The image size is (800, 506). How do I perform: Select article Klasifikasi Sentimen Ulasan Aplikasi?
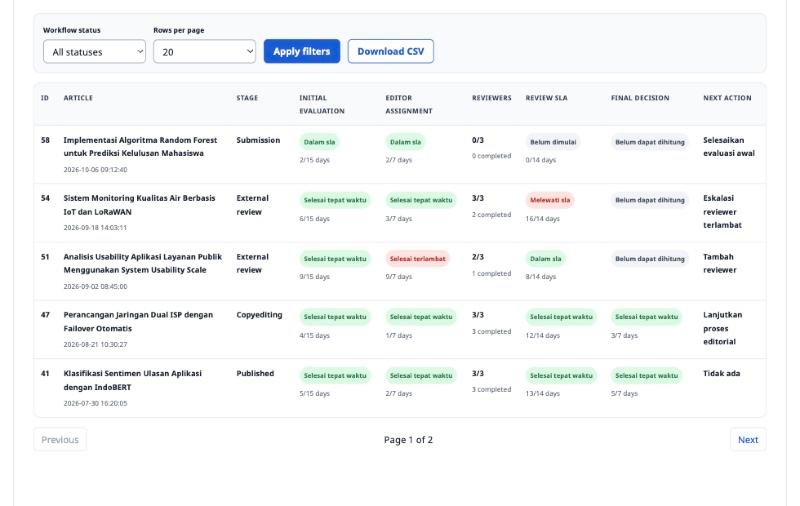coord(133,381)
